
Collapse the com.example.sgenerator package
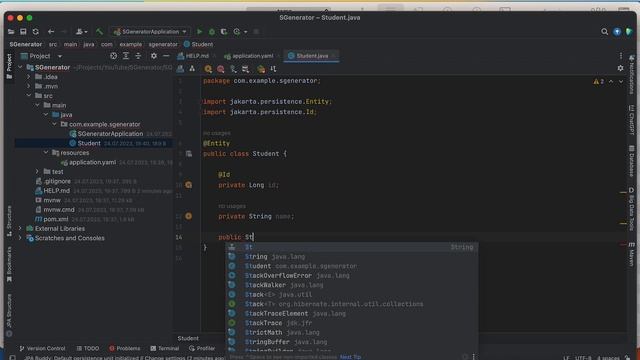[x=54, y=124]
